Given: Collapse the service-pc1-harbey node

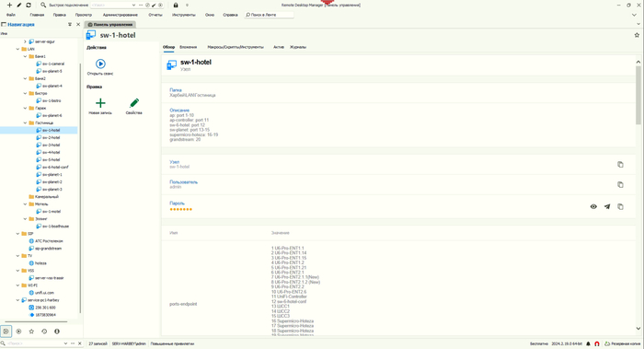Looking at the screenshot, I should [17, 300].
